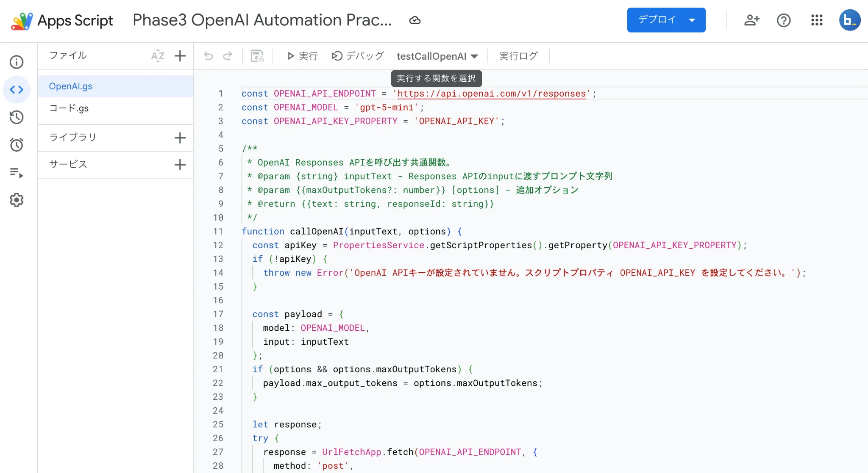Click the redo arrow in toolbar
Viewport: 868px width, 473px height.
[228, 56]
